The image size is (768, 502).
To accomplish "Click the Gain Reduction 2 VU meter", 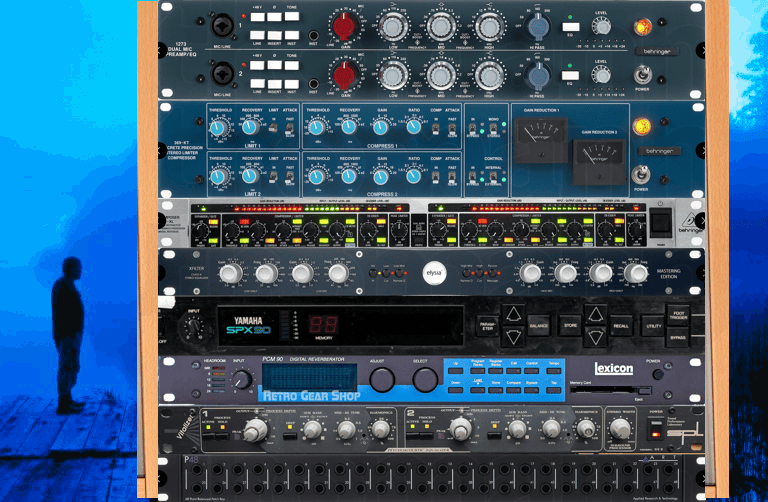I will point(599,162).
